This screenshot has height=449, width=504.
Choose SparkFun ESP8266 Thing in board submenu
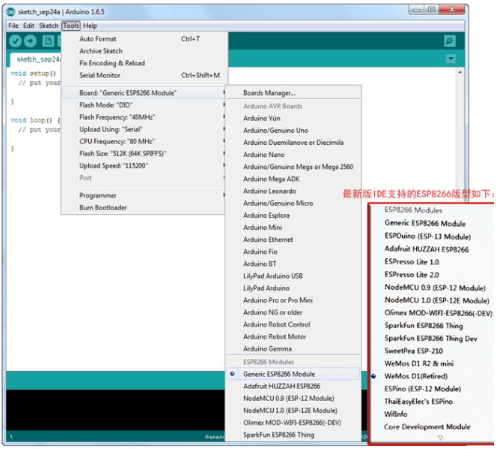293,435
